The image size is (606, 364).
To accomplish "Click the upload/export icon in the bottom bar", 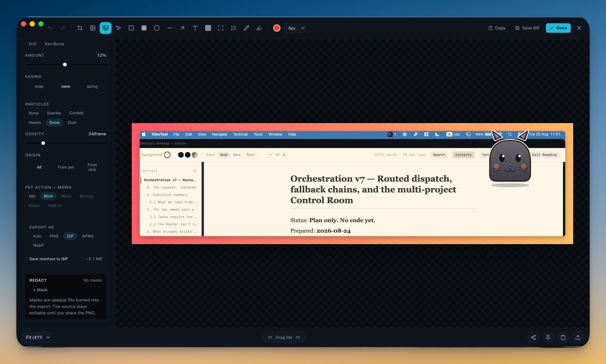I will click(x=578, y=337).
